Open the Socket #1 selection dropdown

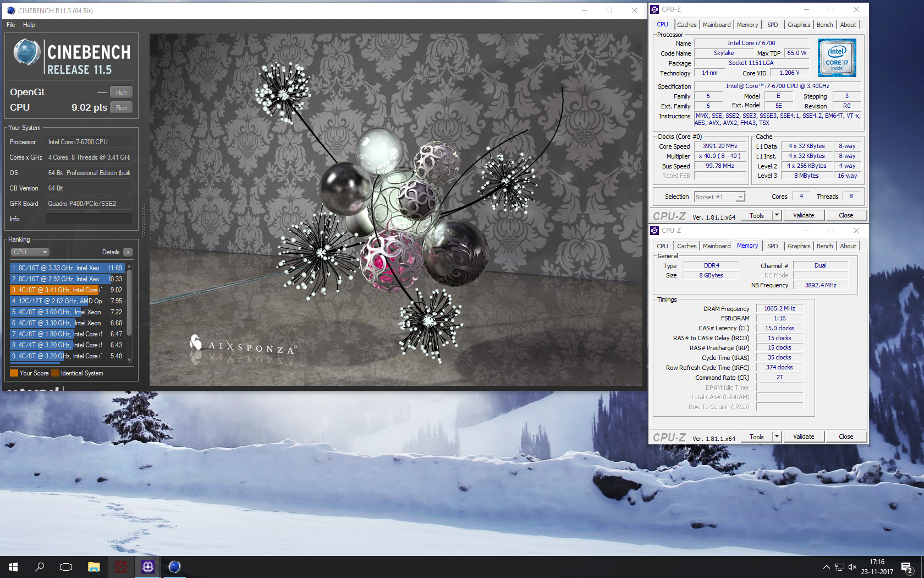719,197
